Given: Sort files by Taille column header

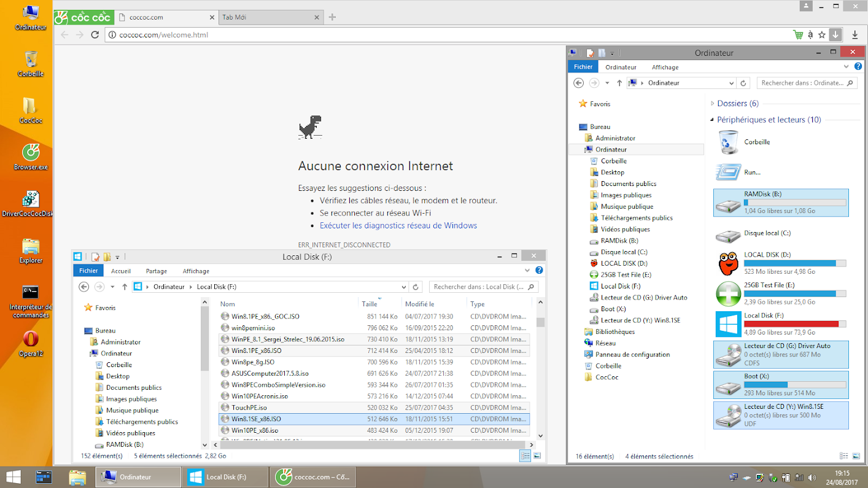Looking at the screenshot, I should (x=379, y=304).
